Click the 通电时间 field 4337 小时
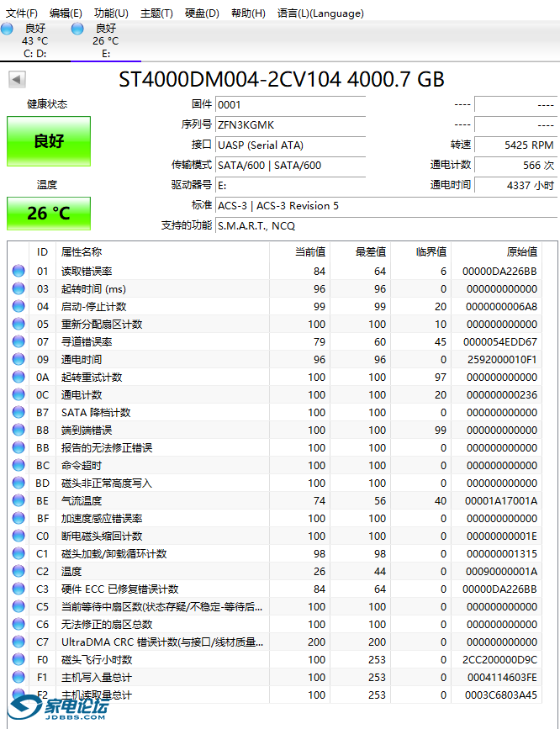 click(x=515, y=186)
